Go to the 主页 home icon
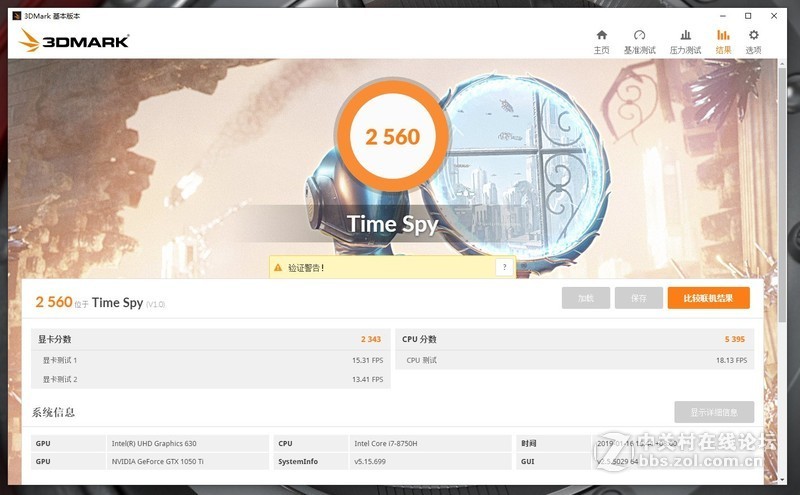The image size is (800, 495). tap(602, 35)
